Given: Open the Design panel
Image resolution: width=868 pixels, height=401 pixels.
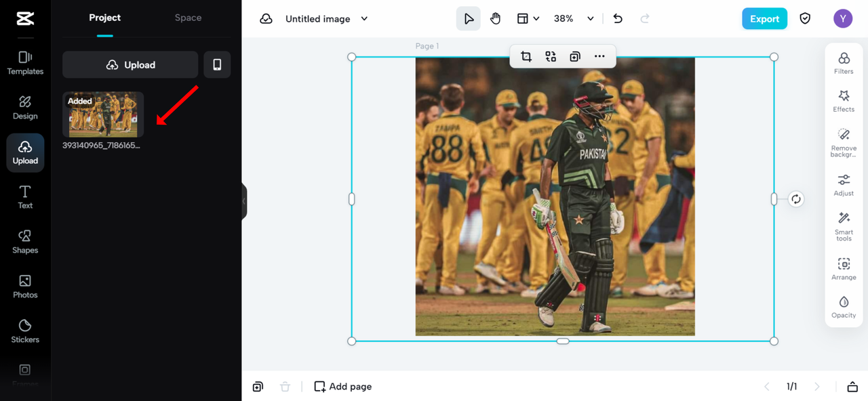Looking at the screenshot, I should tap(25, 108).
